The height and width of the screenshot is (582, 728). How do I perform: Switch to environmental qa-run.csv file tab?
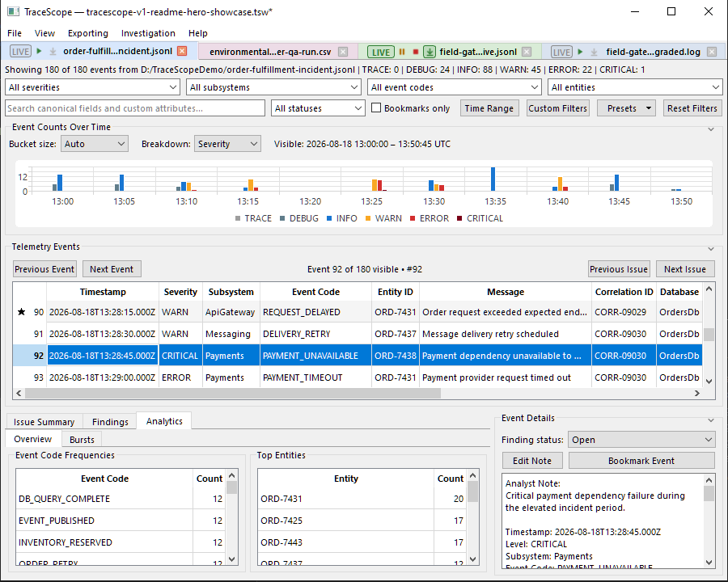(x=270, y=52)
